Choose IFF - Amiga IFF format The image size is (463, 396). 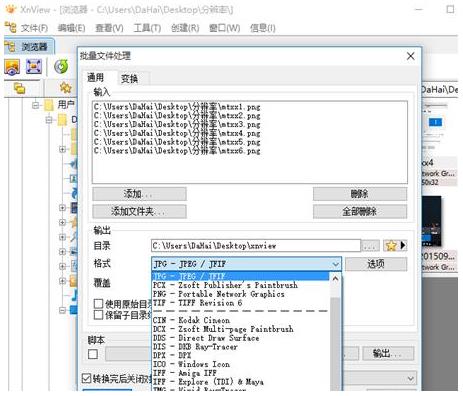click(x=240, y=373)
